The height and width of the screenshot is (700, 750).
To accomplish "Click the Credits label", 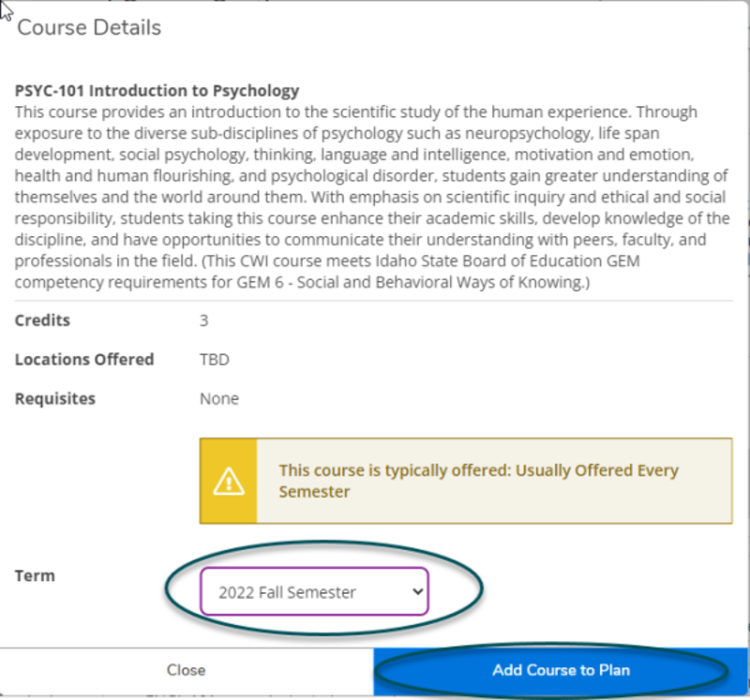I will coord(41,320).
